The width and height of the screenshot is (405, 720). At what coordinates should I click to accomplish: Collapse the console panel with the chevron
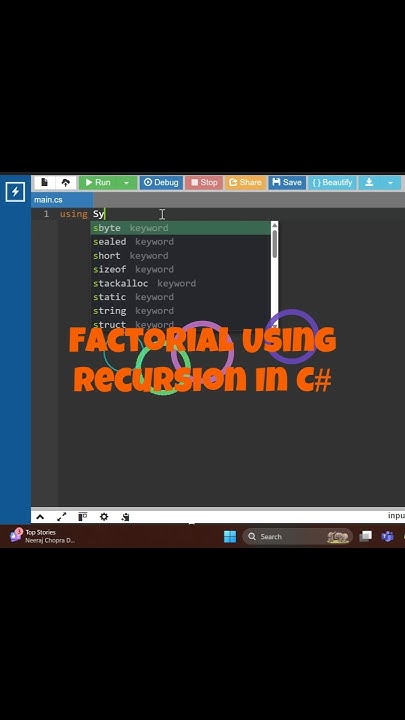pyautogui.click(x=40, y=517)
